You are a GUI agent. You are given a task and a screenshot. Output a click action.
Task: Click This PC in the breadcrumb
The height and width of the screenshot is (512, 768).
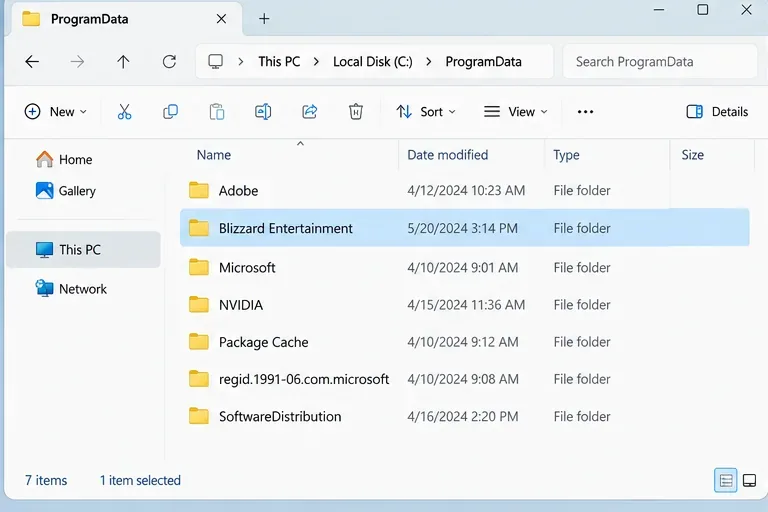tap(279, 62)
